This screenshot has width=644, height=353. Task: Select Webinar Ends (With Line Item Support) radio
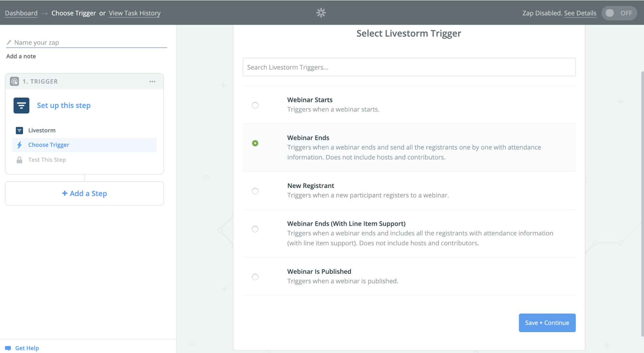tap(255, 229)
